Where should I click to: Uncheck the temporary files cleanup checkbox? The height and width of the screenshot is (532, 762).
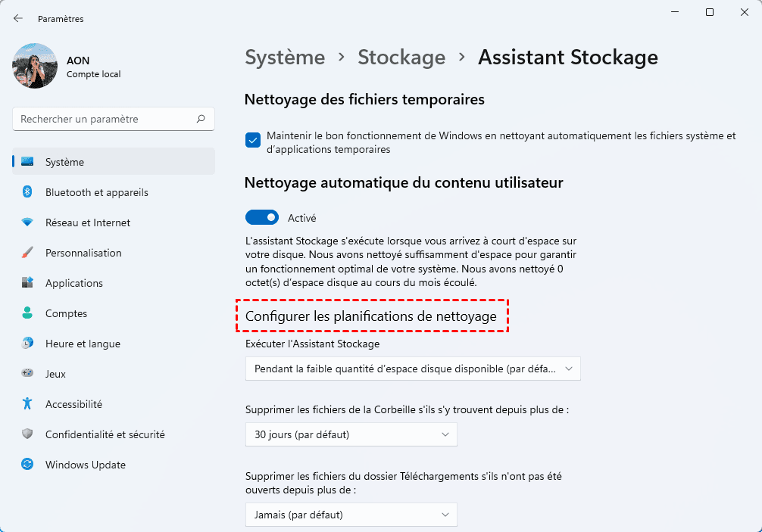pyautogui.click(x=253, y=140)
